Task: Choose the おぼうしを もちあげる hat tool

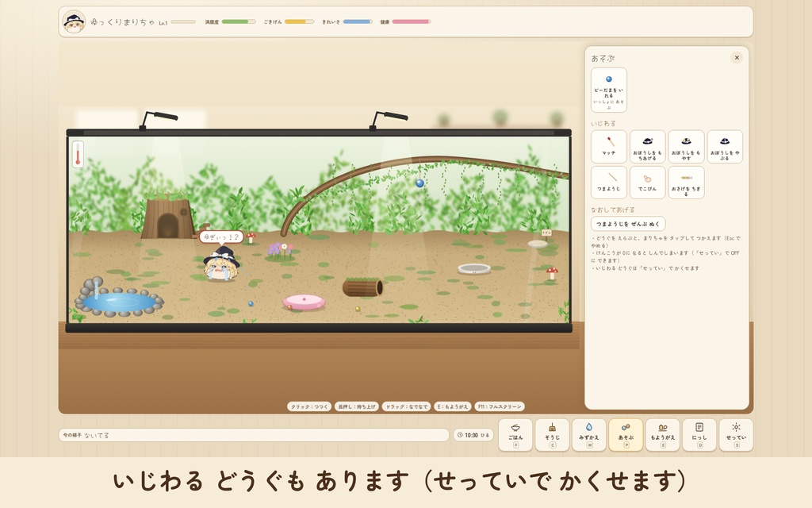Action: tap(647, 147)
